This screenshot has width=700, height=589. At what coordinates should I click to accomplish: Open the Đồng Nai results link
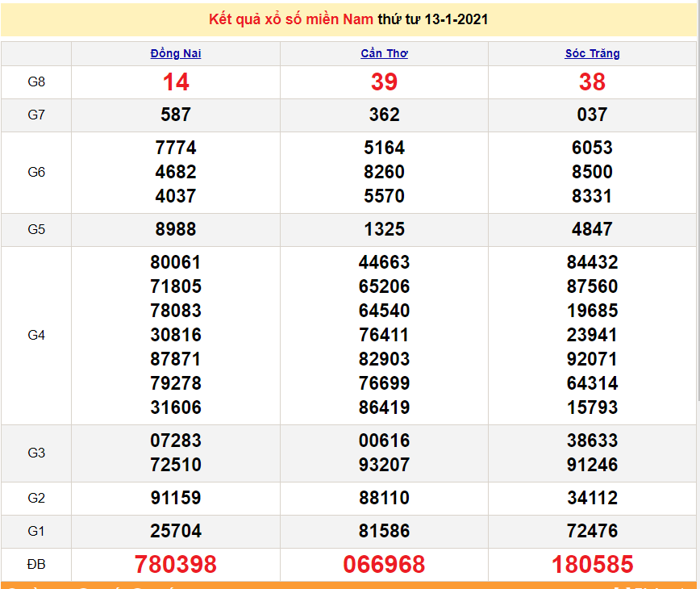(x=175, y=53)
